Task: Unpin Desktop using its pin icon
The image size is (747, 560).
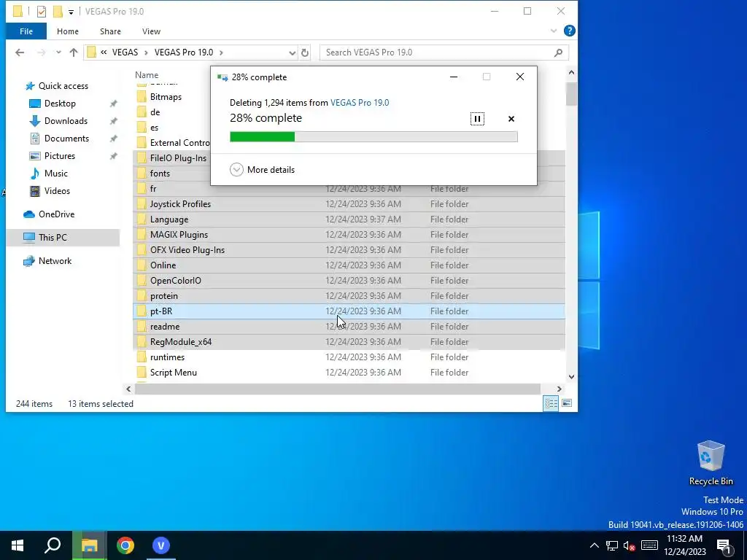Action: pos(113,104)
